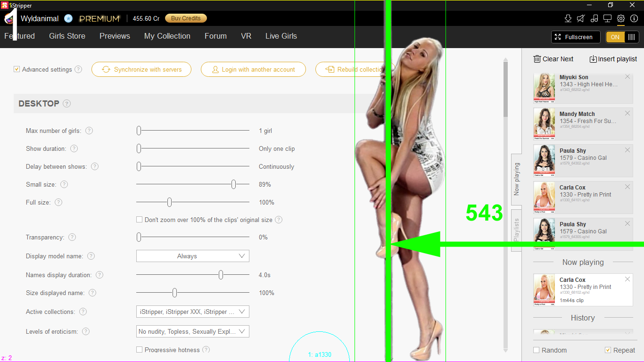Click the star badge beside Wyldanimal
This screenshot has height=362, width=644.
tap(68, 18)
